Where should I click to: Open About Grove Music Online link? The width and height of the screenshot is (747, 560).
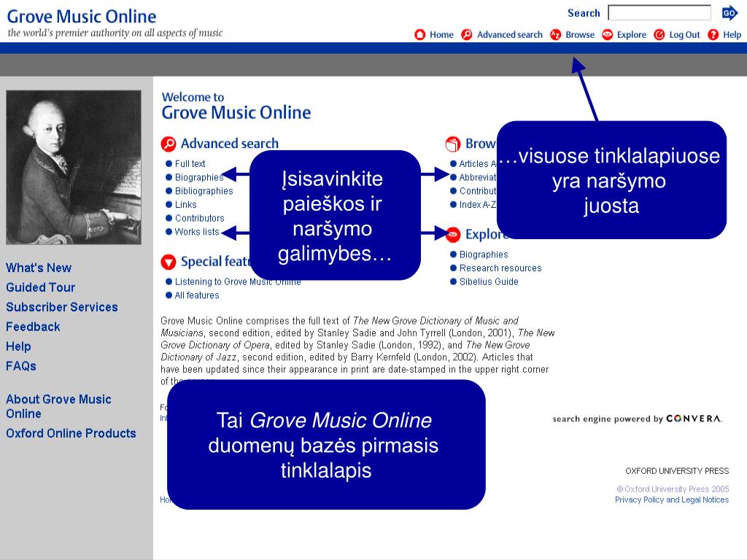[58, 406]
